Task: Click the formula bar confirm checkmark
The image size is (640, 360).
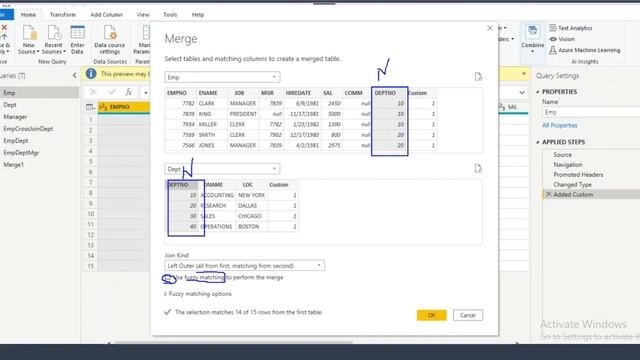Action: 111,92
